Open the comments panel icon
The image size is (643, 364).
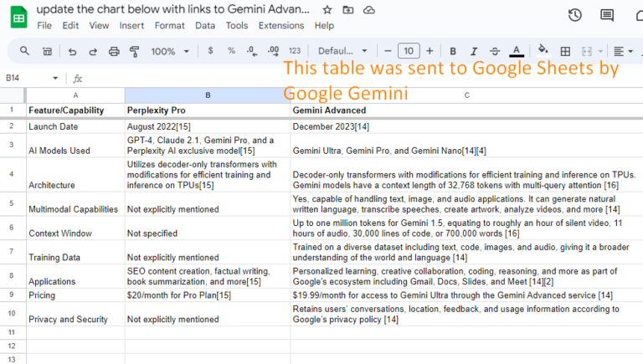[607, 16]
